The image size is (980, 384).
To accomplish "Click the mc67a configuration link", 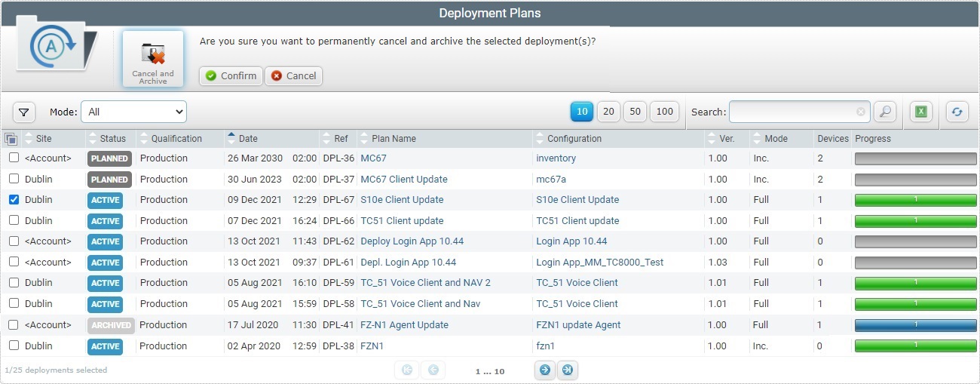I will point(551,180).
